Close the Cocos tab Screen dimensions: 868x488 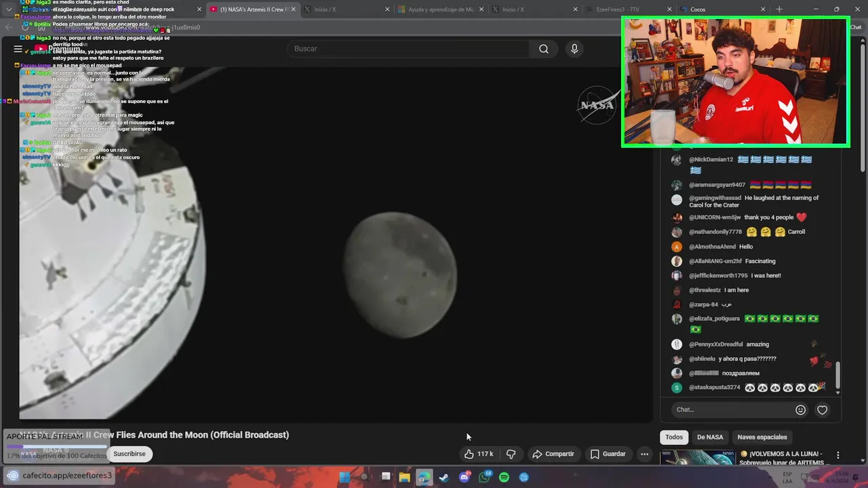[x=763, y=9]
